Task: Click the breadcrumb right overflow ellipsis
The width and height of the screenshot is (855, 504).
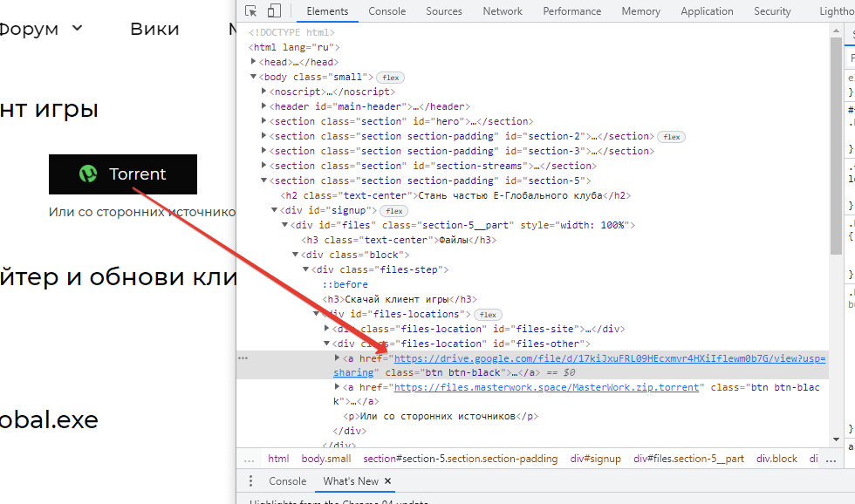Action: 831,460
